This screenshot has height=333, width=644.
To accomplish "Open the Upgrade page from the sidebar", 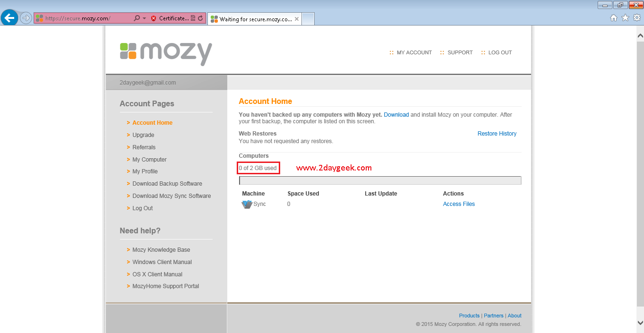I will pos(143,135).
